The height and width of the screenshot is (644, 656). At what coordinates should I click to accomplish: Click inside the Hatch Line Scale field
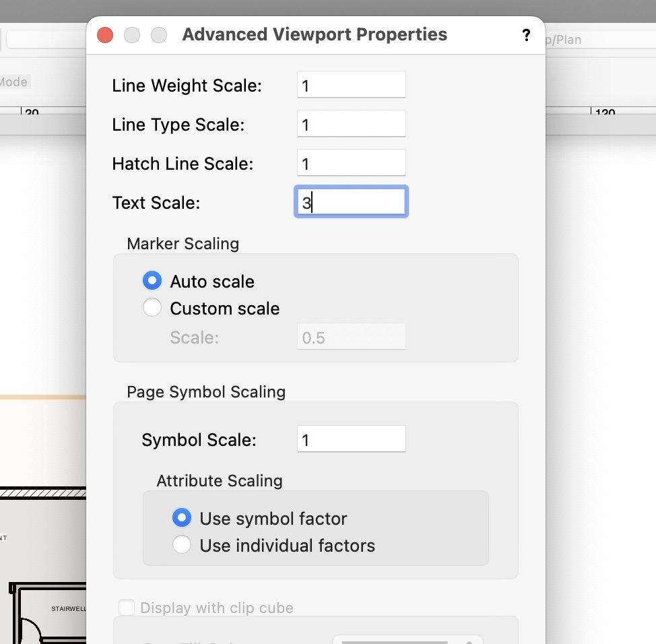pyautogui.click(x=351, y=162)
